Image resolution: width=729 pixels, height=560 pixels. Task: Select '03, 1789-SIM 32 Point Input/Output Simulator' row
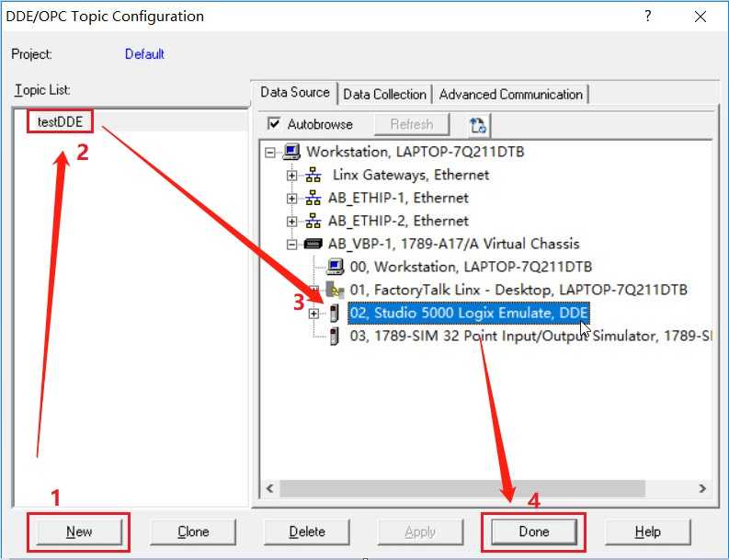[530, 336]
